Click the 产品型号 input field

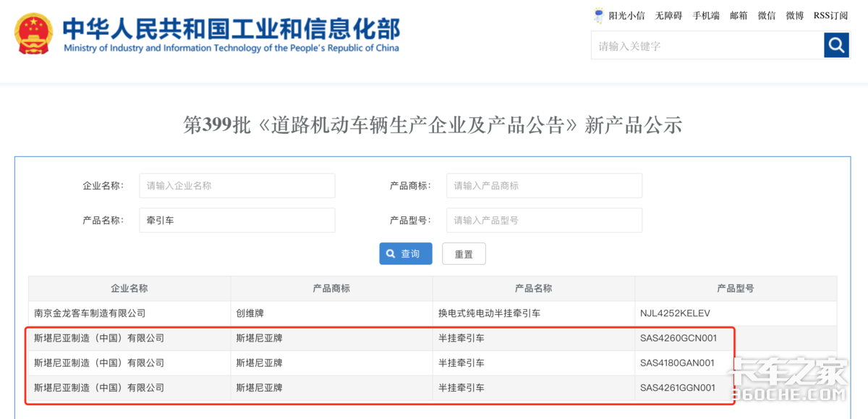[544, 221]
